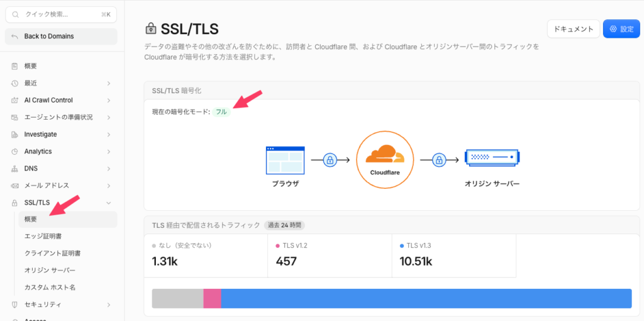This screenshot has width=644, height=321.
Task: Click the メール アドレス envelope icon
Action: pyautogui.click(x=15, y=186)
